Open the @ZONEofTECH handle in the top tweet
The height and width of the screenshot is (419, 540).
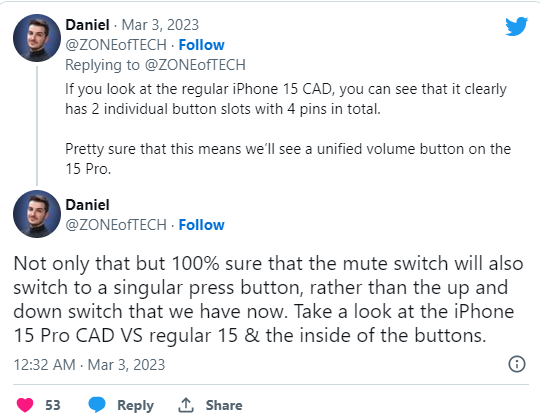(x=116, y=45)
